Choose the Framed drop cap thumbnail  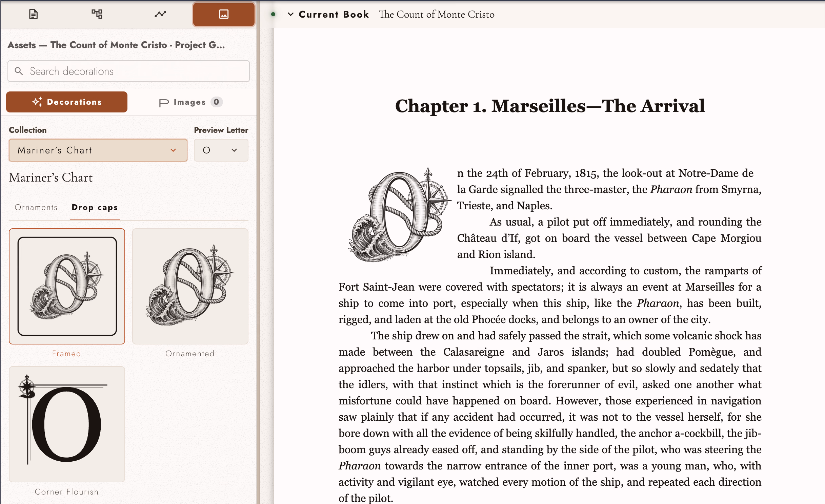(67, 286)
